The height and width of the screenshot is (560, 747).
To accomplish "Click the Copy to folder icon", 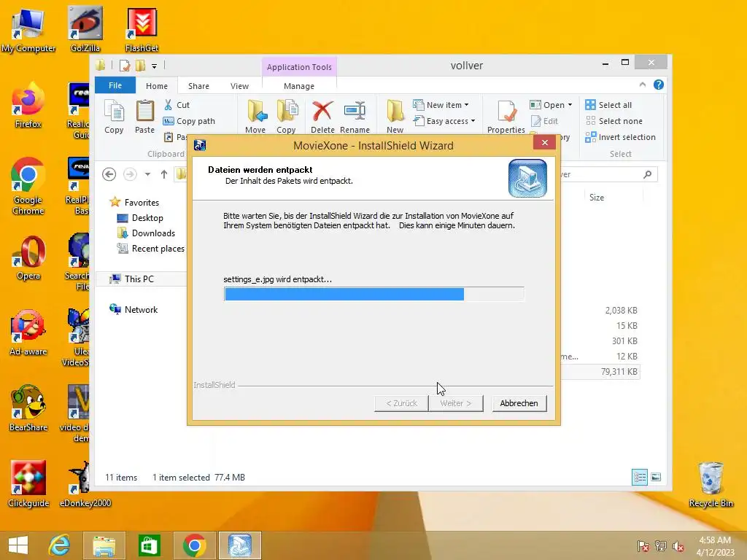I will [286, 117].
